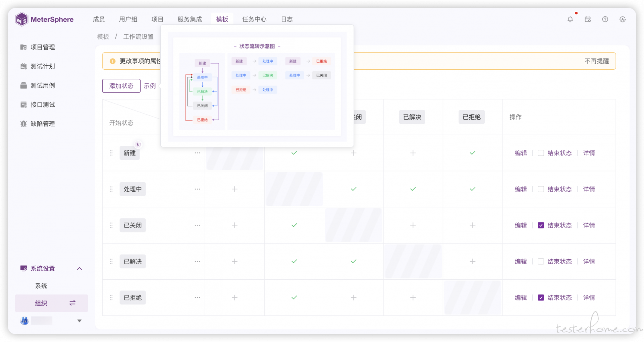Dismiss reminder with 不再提醒
This screenshot has width=644, height=342.
click(597, 61)
